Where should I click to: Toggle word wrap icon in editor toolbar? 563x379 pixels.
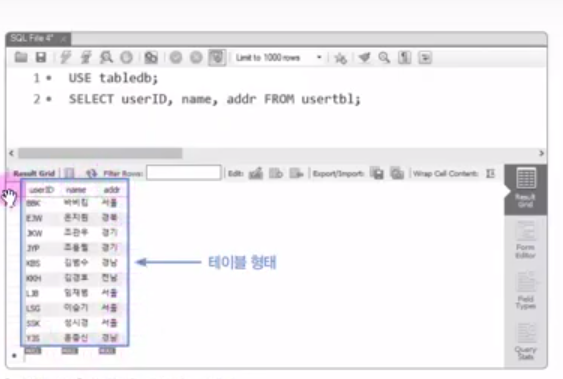pos(425,57)
